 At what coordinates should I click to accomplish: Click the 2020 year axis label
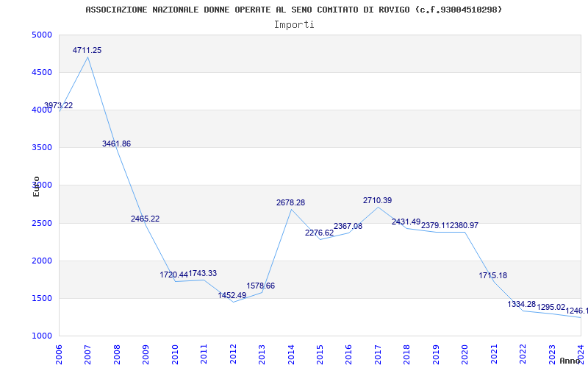point(465,352)
